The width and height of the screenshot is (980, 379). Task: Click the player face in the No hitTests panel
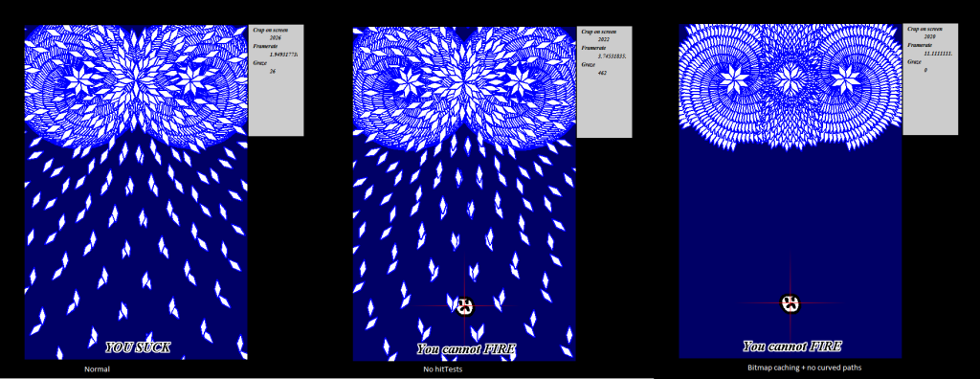coord(464,306)
